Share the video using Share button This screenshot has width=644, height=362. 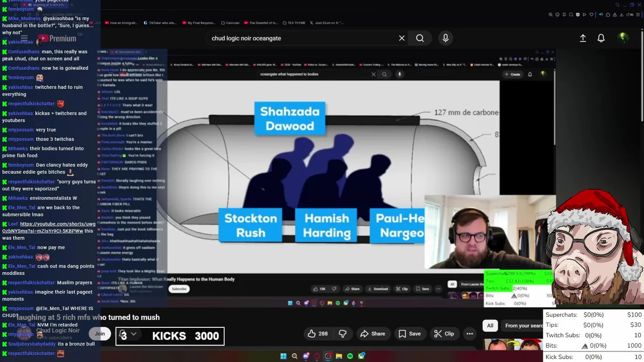(373, 333)
